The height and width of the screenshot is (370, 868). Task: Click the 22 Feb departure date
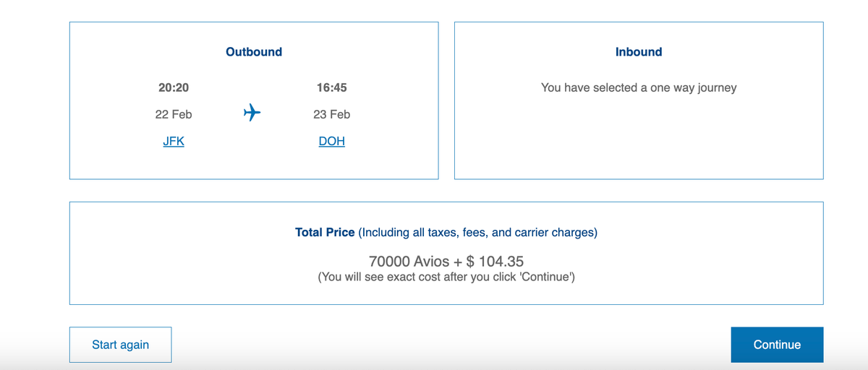[x=174, y=114]
